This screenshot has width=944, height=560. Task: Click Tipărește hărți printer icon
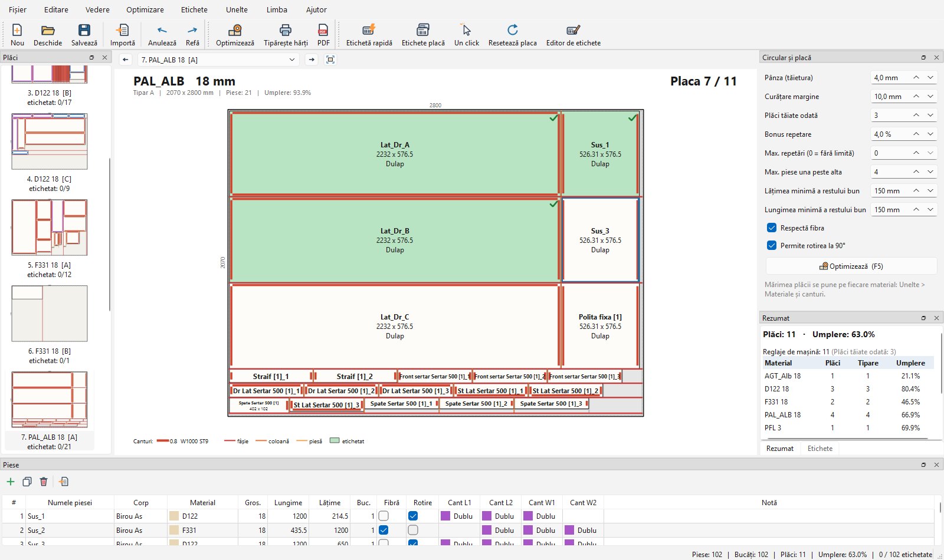click(286, 30)
